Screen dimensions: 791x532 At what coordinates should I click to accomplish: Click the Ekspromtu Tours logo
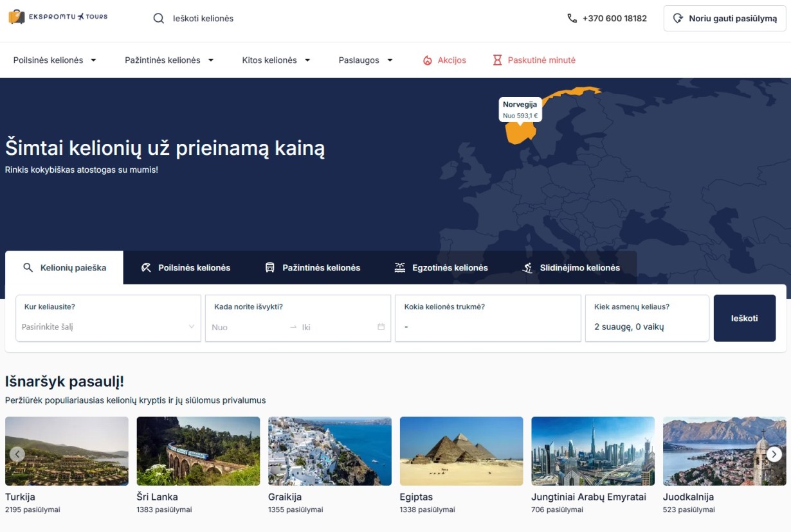[x=58, y=17]
